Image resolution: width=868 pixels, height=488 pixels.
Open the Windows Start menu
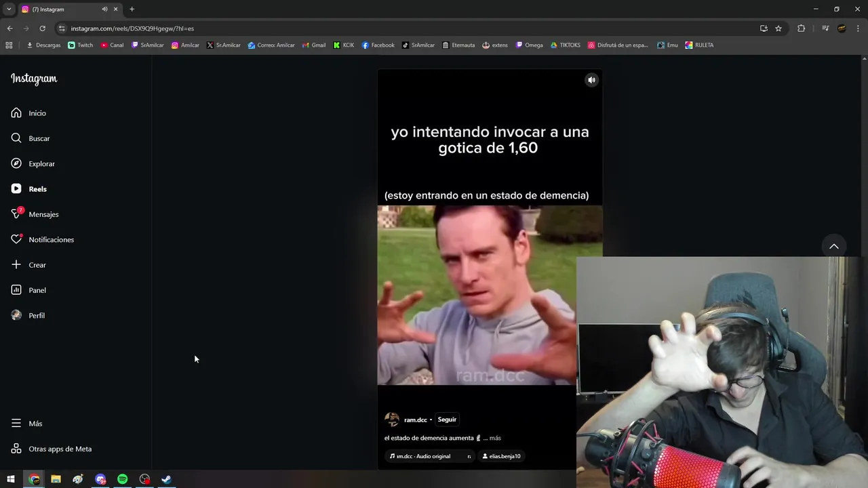click(11, 479)
